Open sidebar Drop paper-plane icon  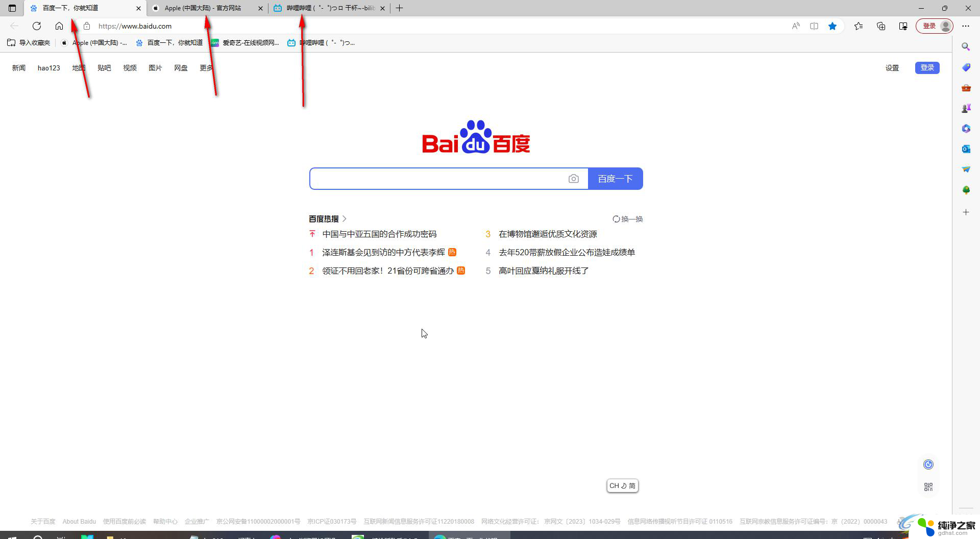tap(966, 169)
